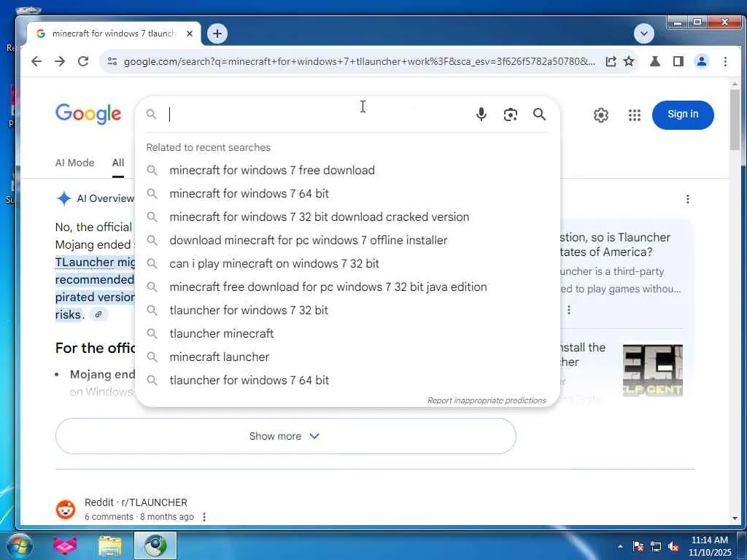Close the minecraft search tab
The height and width of the screenshot is (560, 747).
point(190,34)
